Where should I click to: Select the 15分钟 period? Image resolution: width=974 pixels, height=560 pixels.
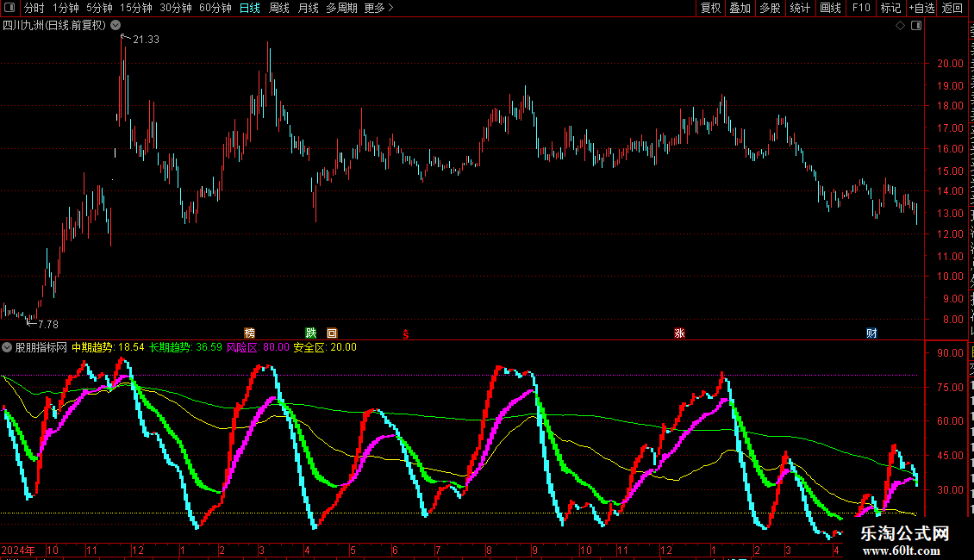[x=136, y=8]
